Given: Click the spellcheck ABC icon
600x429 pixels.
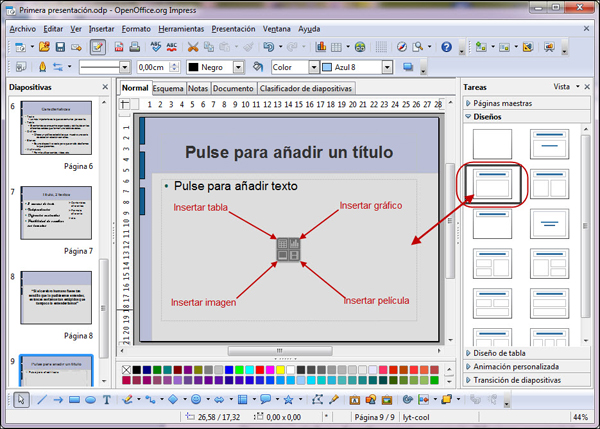Looking at the screenshot, I should (157, 47).
